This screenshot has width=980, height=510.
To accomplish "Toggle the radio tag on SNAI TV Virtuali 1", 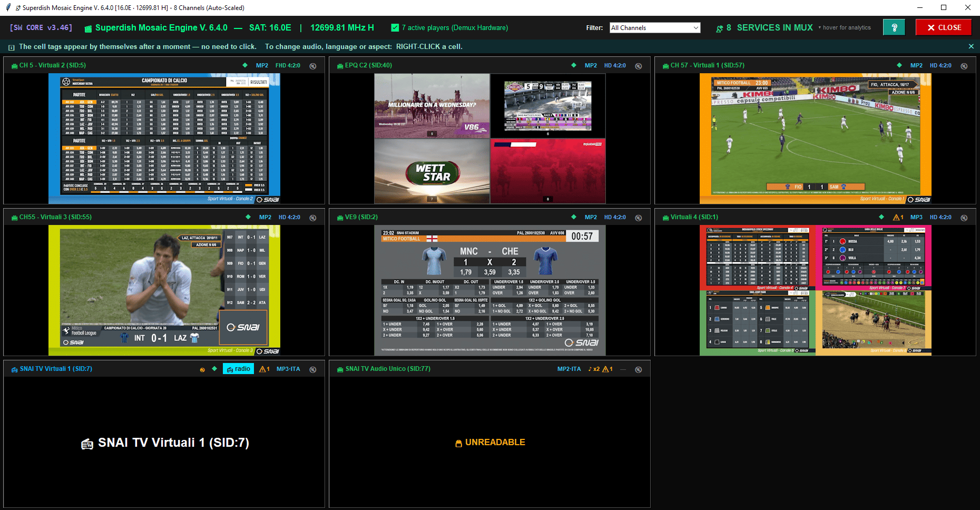I will [x=238, y=369].
